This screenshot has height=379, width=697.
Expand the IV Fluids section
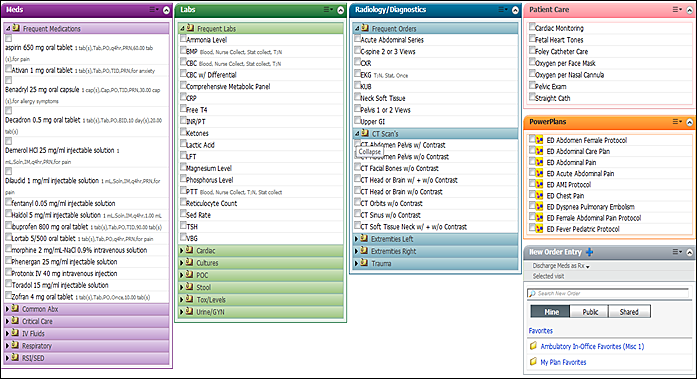(x=8, y=333)
